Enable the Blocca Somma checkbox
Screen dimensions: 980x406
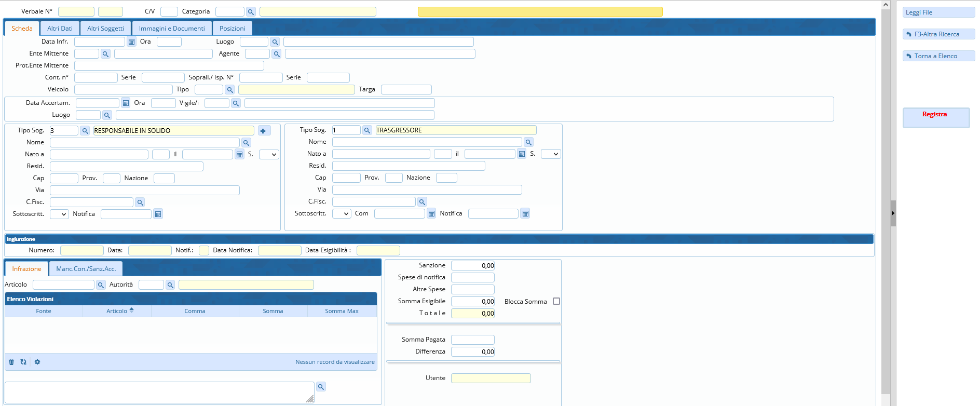coord(556,302)
